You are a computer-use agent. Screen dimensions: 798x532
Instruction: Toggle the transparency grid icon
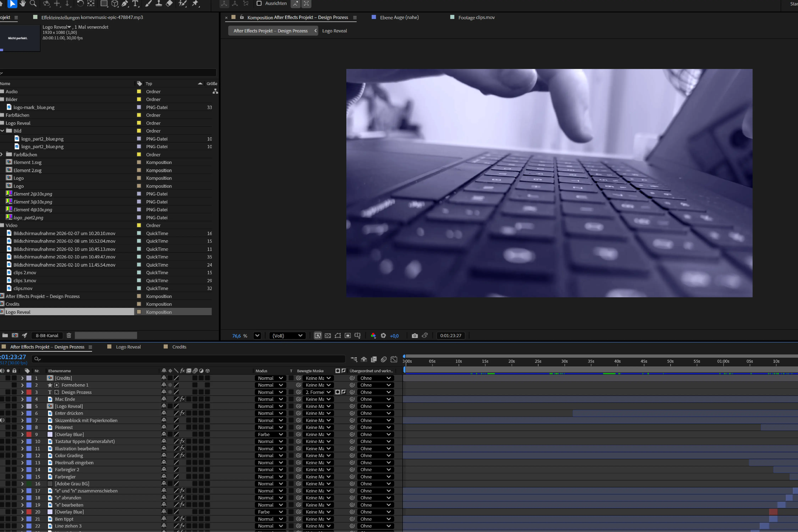point(328,336)
